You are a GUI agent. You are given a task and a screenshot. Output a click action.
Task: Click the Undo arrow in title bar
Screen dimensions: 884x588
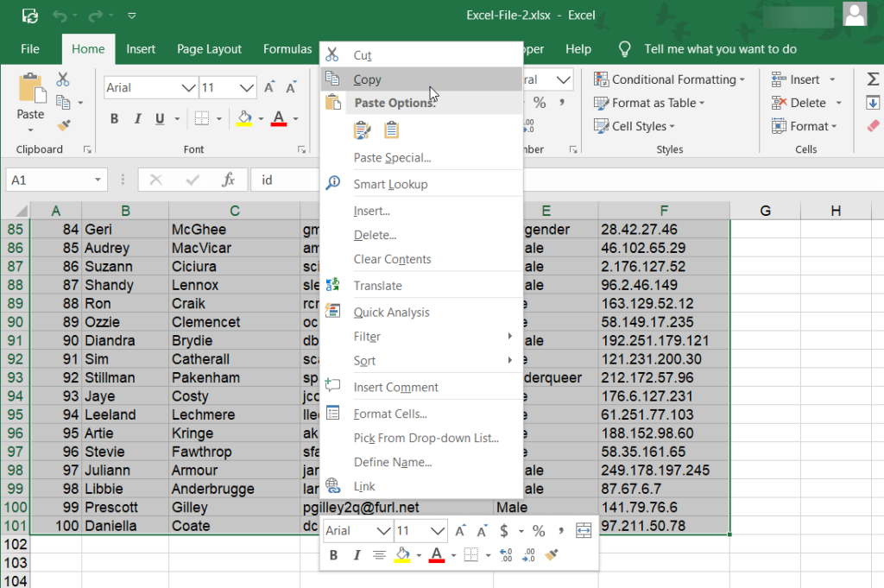pyautogui.click(x=60, y=16)
